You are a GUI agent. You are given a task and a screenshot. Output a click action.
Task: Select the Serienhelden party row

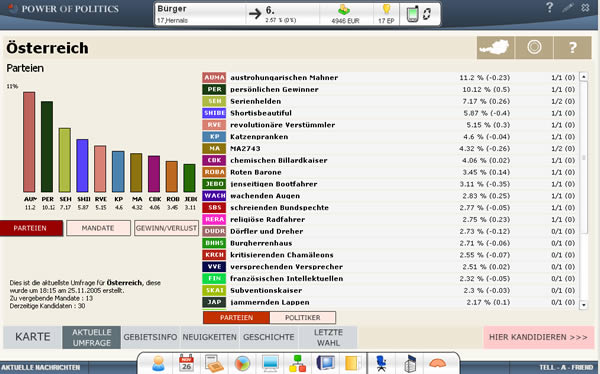[x=389, y=101]
